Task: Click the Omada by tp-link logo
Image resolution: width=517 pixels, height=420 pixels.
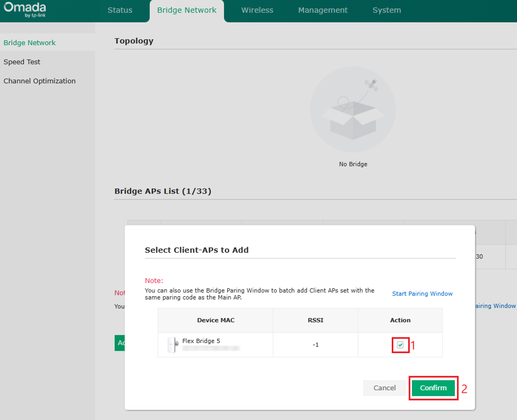Action: (25, 10)
